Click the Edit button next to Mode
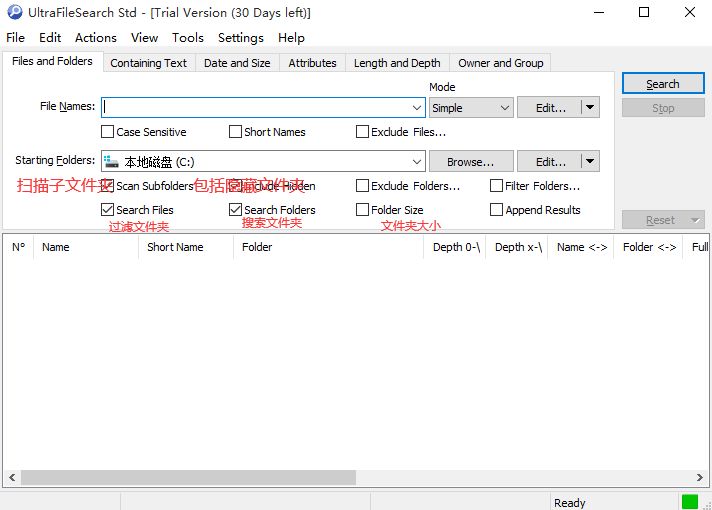712x510 pixels. [x=549, y=108]
